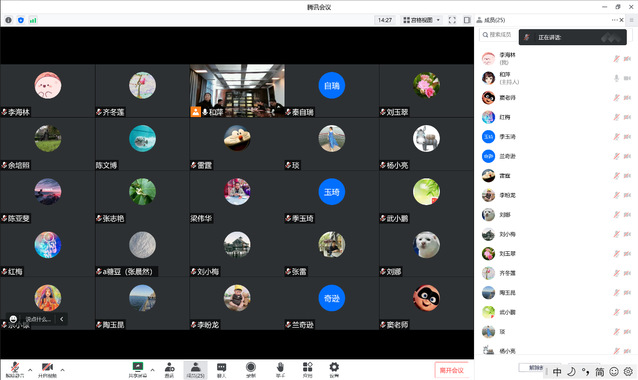Open the chat icon
Image resolution: width=638 pixels, height=380 pixels.
coord(221,369)
